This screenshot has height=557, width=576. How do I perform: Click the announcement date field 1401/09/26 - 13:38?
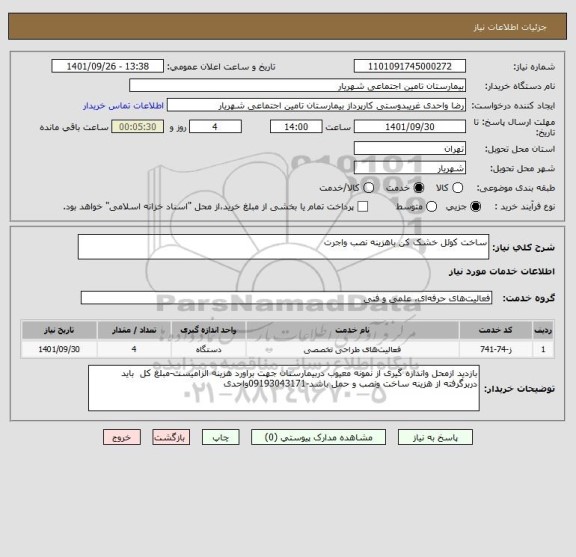(108, 67)
